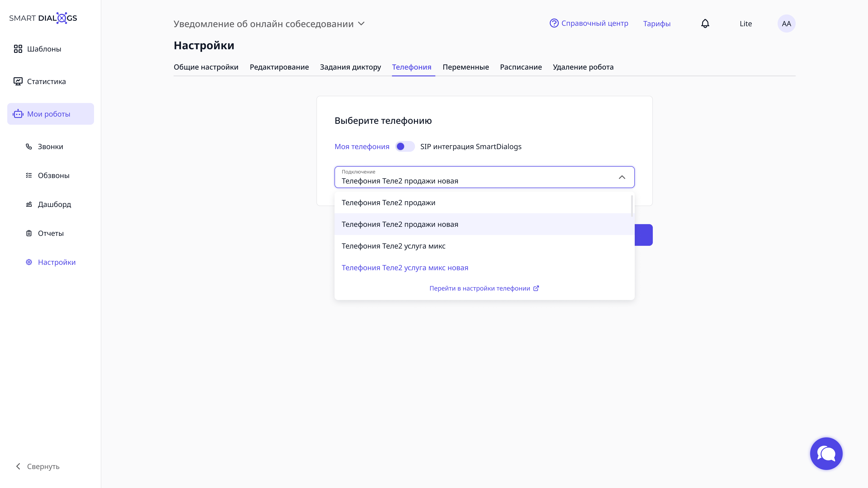The image size is (868, 488).
Task: Click robot title Уведомление об онлайн собеседовании
Action: pyautogui.click(x=264, y=24)
